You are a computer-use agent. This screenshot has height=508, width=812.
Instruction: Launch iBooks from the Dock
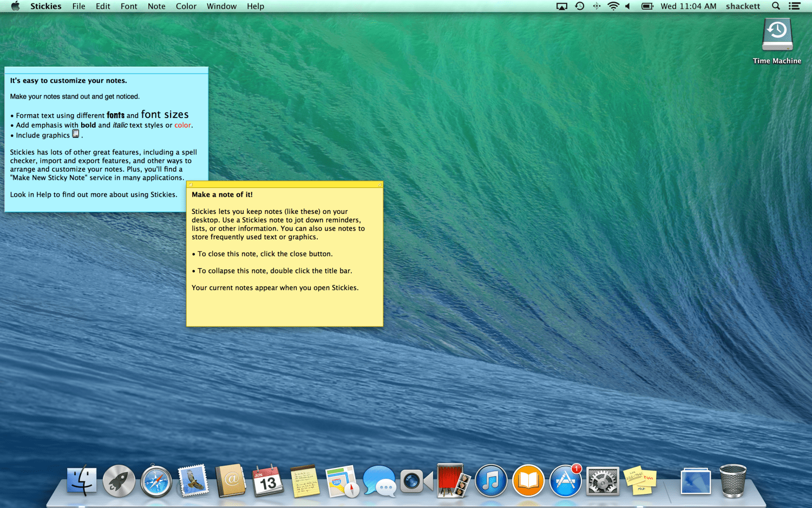click(528, 481)
